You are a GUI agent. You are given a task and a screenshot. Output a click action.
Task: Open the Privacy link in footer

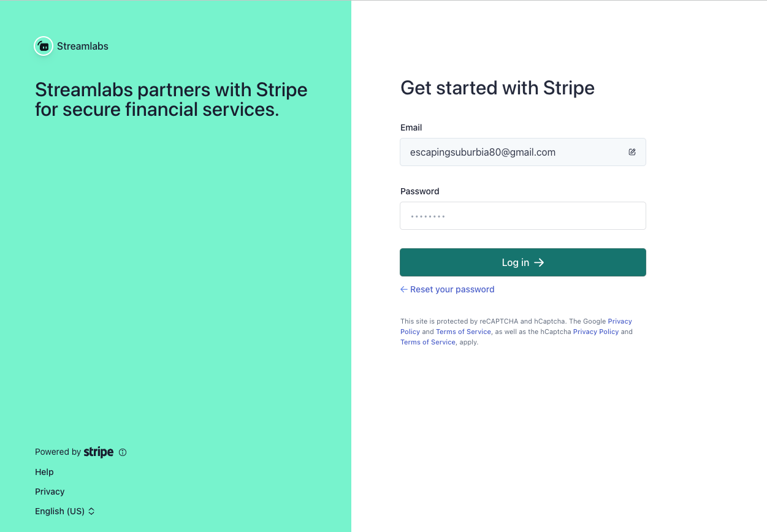pyautogui.click(x=50, y=492)
